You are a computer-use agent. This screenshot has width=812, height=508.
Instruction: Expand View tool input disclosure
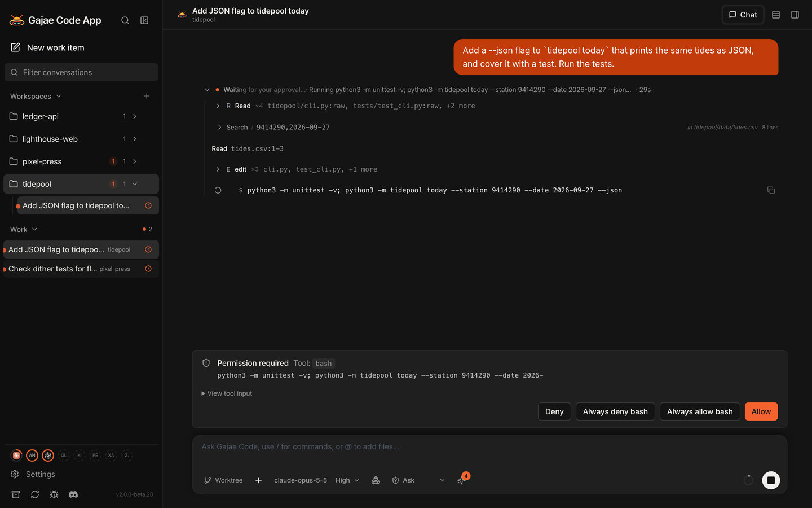[x=227, y=393]
